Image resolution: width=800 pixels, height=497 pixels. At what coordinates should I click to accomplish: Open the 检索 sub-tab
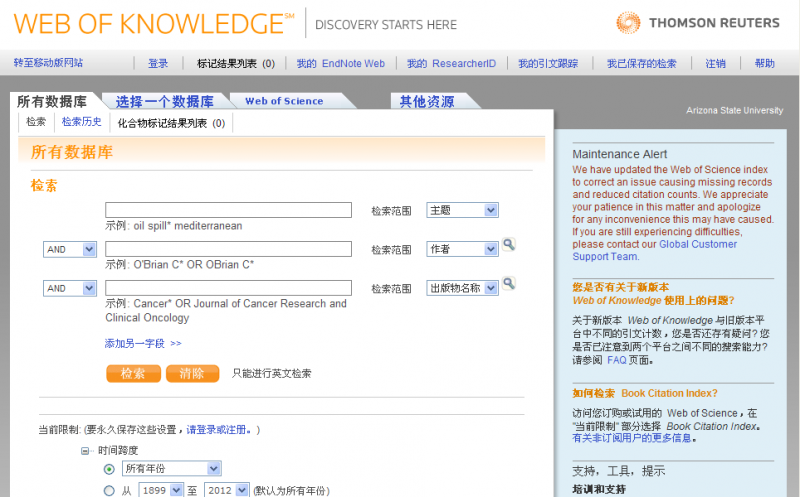pyautogui.click(x=36, y=122)
